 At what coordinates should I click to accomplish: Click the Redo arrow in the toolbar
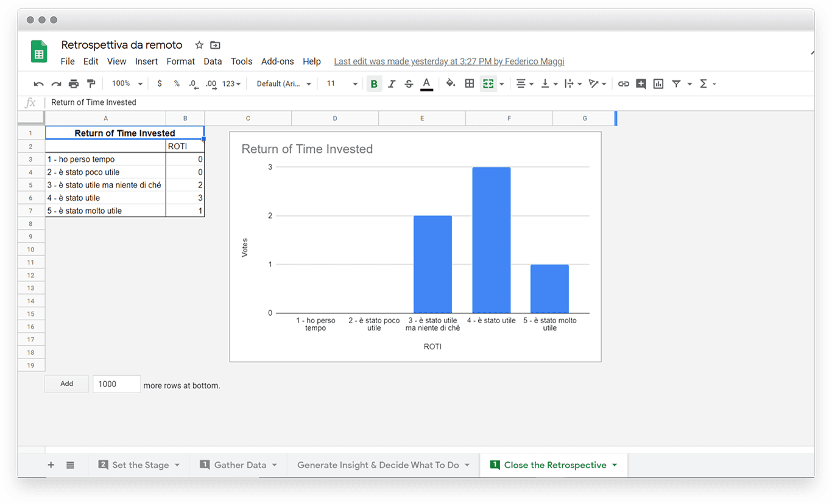pos(56,84)
